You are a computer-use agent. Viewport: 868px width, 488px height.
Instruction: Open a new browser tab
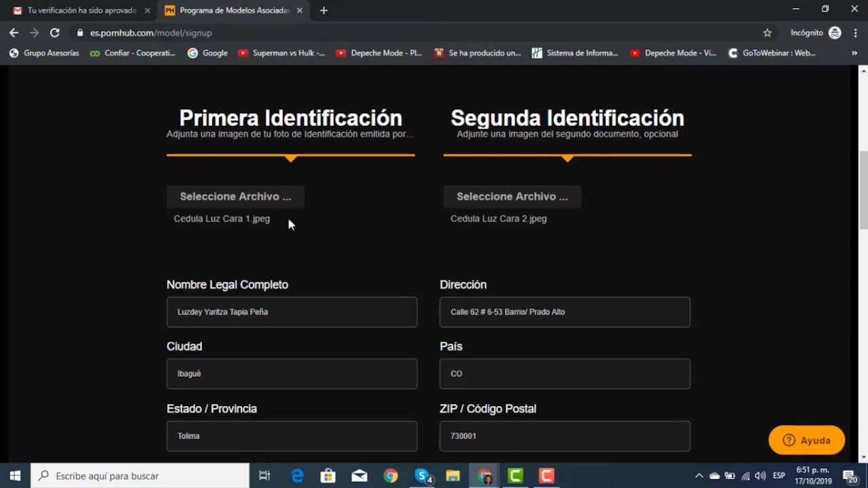point(323,11)
